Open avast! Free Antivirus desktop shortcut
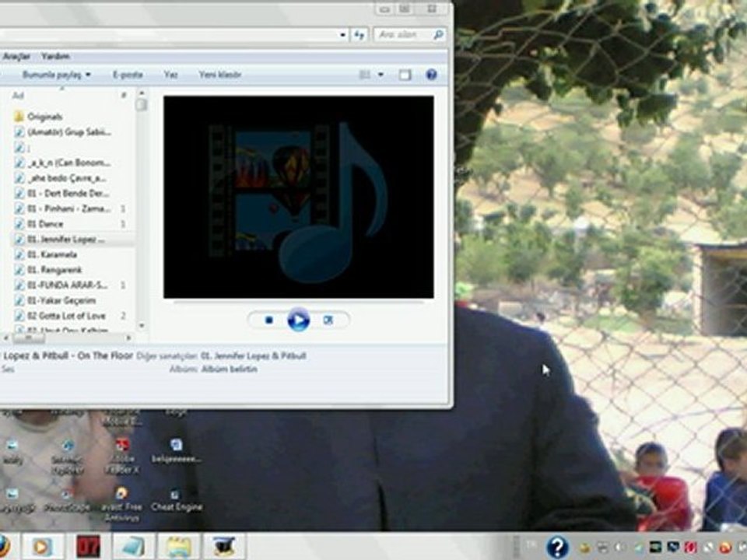The width and height of the screenshot is (747, 560). (x=121, y=506)
